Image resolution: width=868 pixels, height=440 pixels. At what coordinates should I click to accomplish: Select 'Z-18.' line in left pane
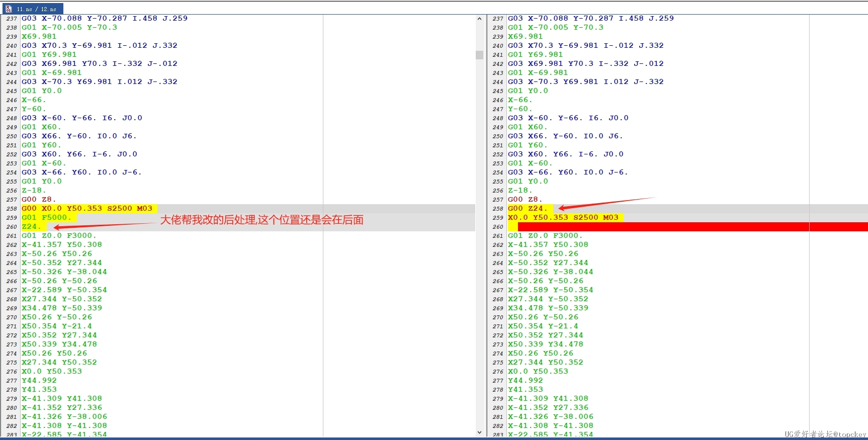coord(34,191)
